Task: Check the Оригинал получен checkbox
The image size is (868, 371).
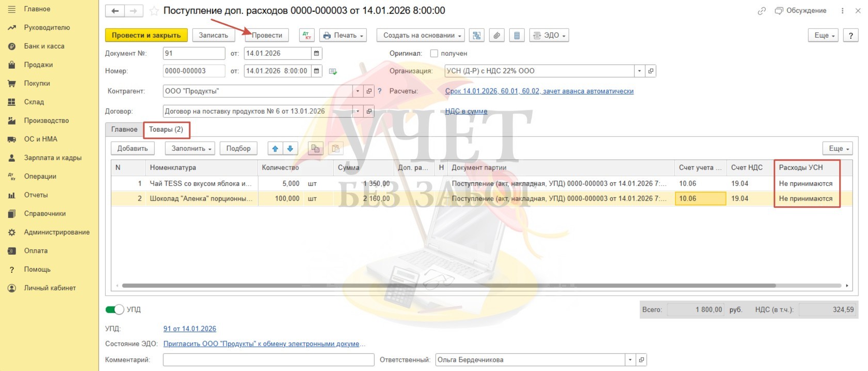Action: click(434, 53)
